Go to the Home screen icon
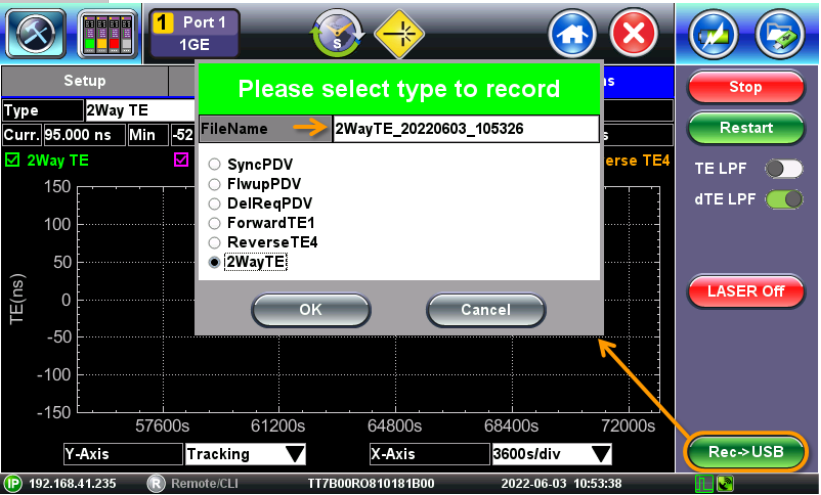This screenshot has height=495, width=821. click(573, 34)
